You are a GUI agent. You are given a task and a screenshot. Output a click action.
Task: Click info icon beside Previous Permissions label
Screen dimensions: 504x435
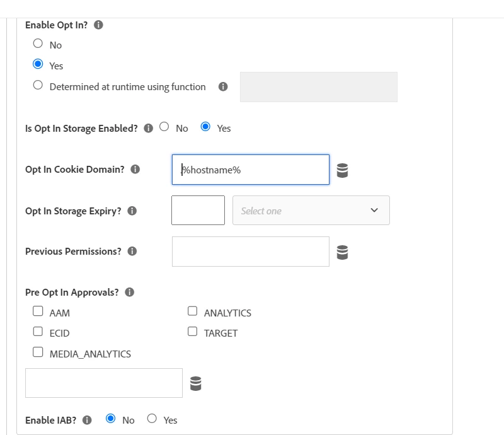click(x=132, y=251)
